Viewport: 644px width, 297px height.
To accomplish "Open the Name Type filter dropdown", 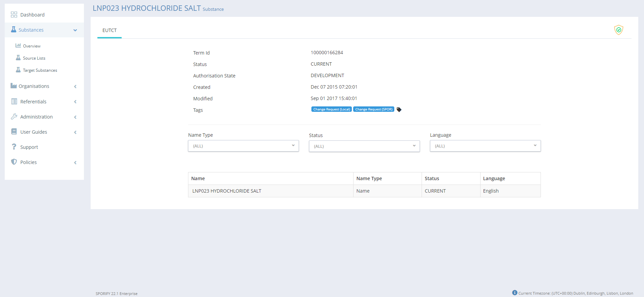I will point(243,146).
